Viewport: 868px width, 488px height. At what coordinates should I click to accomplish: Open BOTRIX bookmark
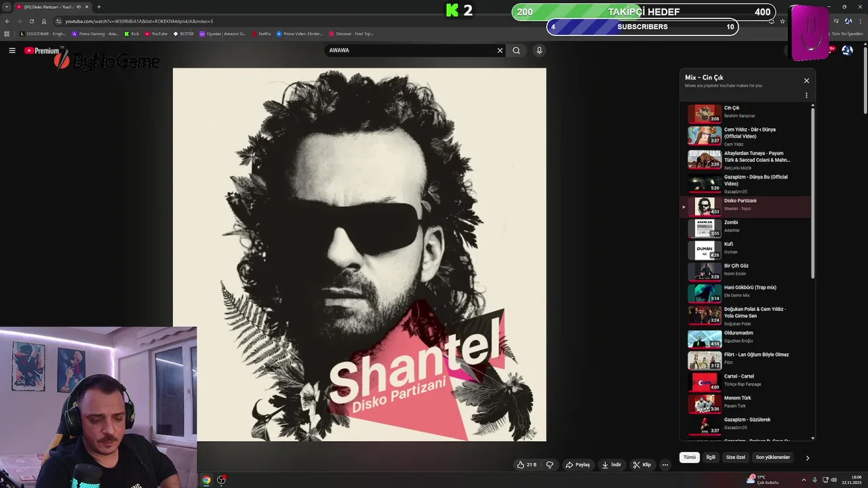(x=183, y=33)
